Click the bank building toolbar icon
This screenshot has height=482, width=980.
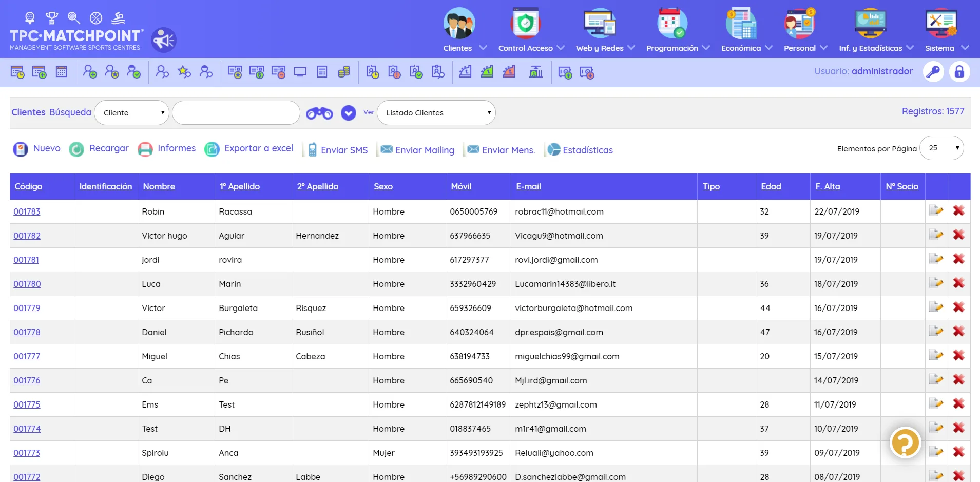(536, 72)
